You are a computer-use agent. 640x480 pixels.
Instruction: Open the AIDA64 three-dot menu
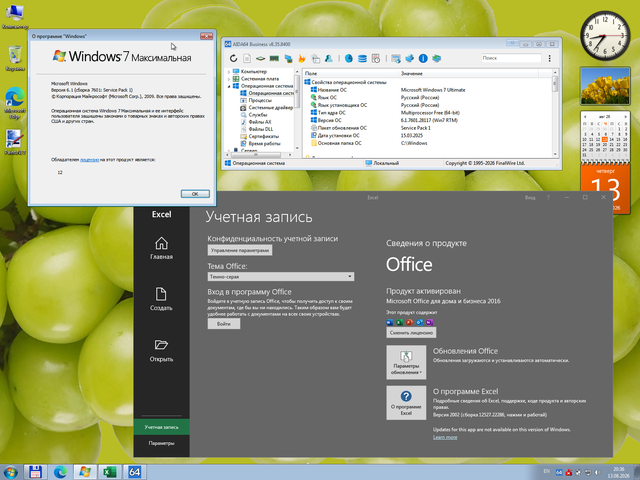click(x=549, y=58)
